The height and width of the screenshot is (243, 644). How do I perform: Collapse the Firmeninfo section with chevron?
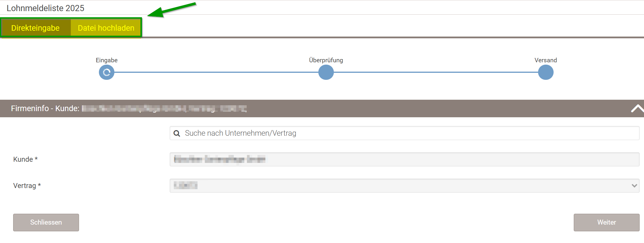(637, 108)
